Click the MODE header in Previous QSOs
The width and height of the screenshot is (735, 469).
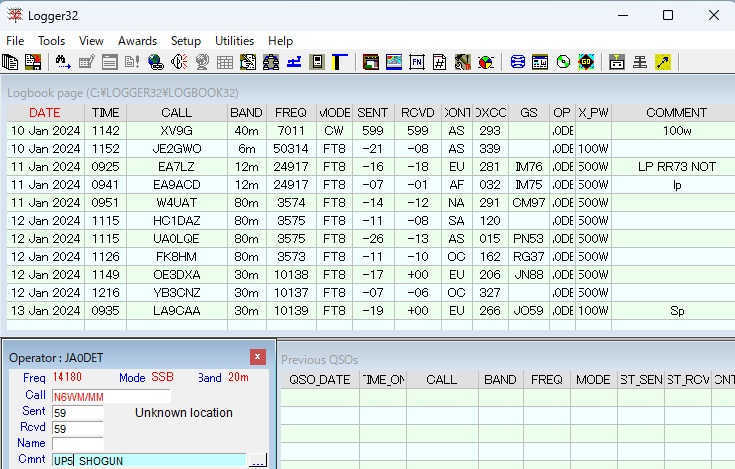pos(593,380)
